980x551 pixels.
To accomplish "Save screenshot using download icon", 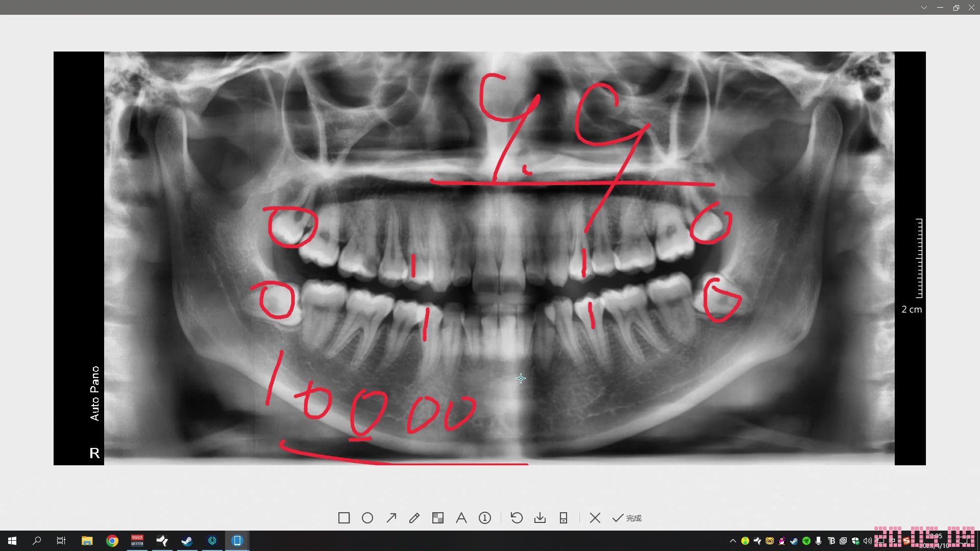I will [x=540, y=518].
